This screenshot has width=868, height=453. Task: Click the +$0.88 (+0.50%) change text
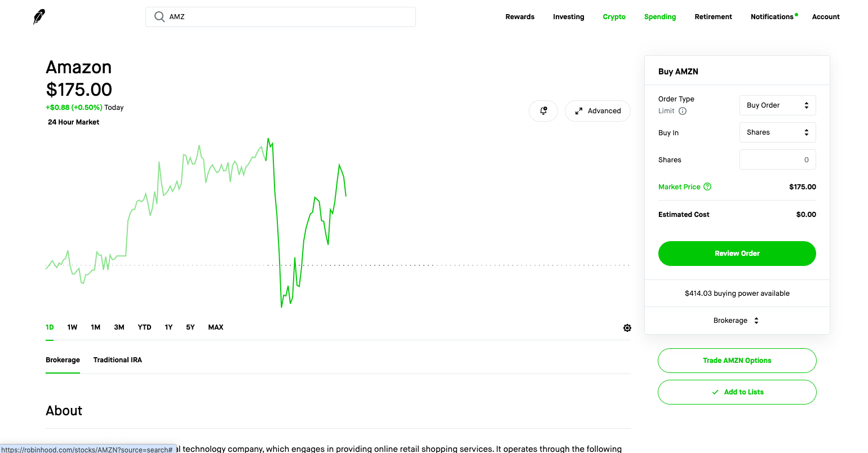pyautogui.click(x=74, y=108)
